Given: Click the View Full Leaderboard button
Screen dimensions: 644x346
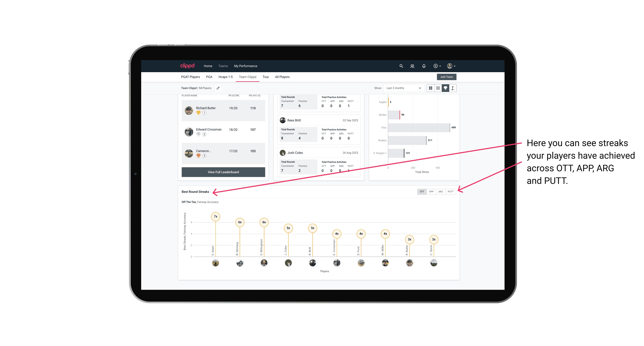Looking at the screenshot, I should point(223,172).
